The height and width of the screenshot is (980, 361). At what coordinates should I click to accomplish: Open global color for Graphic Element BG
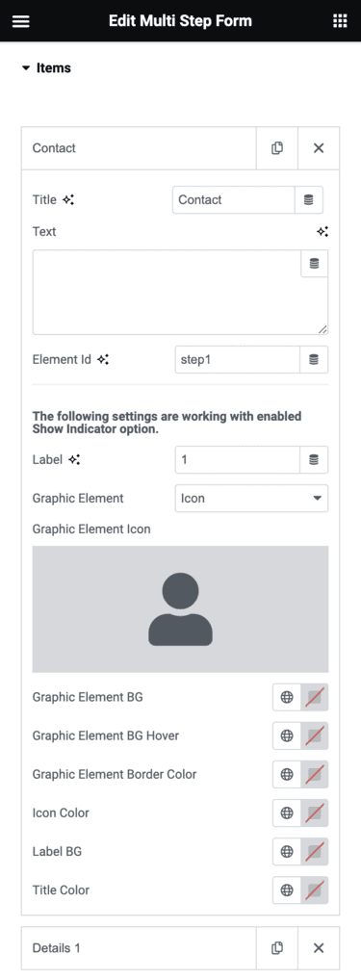pos(287,697)
